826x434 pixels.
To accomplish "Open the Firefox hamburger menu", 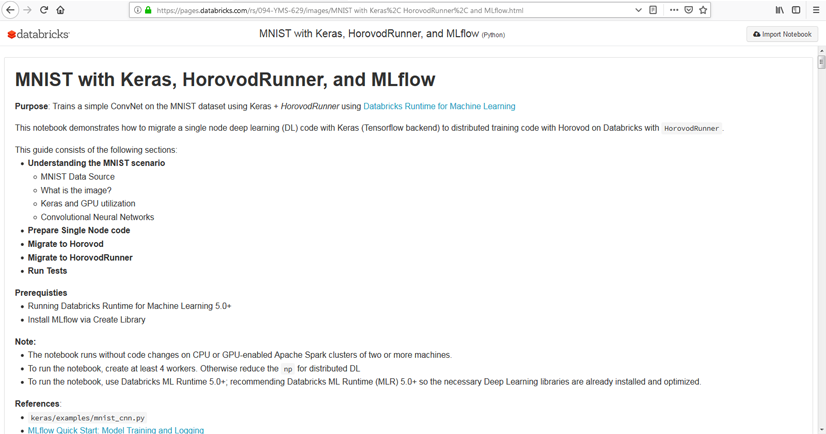I will pyautogui.click(x=816, y=10).
